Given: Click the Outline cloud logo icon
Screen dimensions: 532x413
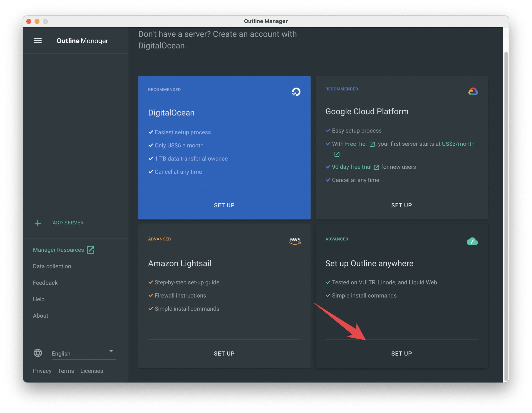Looking at the screenshot, I should (x=472, y=241).
